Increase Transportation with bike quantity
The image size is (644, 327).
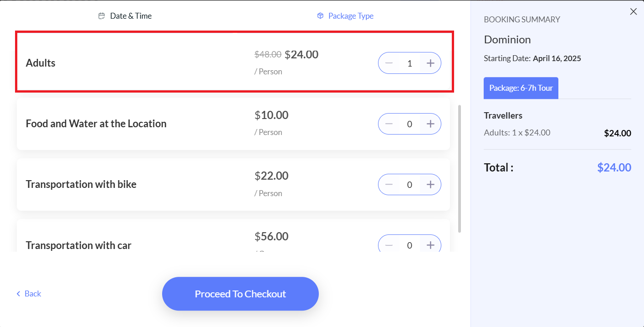430,184
